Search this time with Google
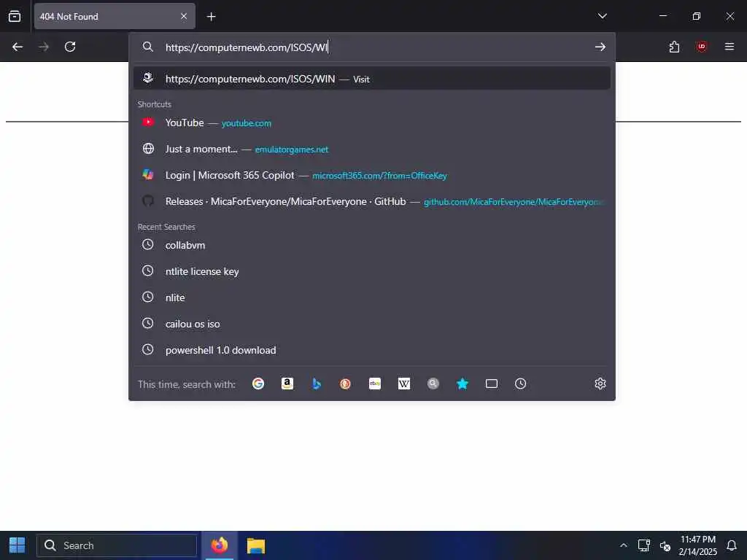Image resolution: width=747 pixels, height=560 pixels. [x=258, y=384]
